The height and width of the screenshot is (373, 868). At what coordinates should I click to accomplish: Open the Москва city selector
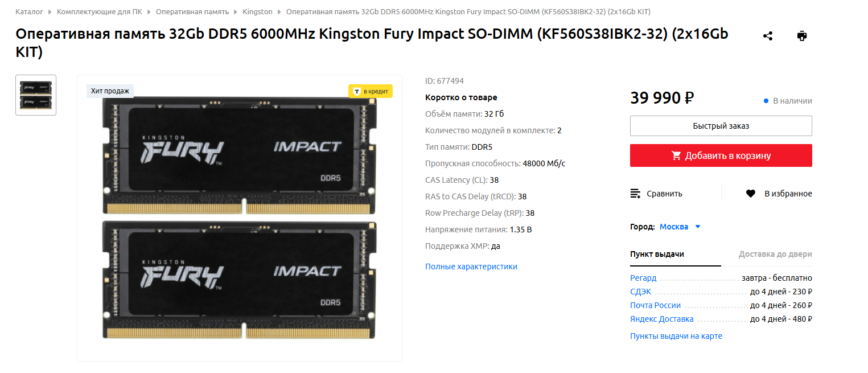[674, 227]
